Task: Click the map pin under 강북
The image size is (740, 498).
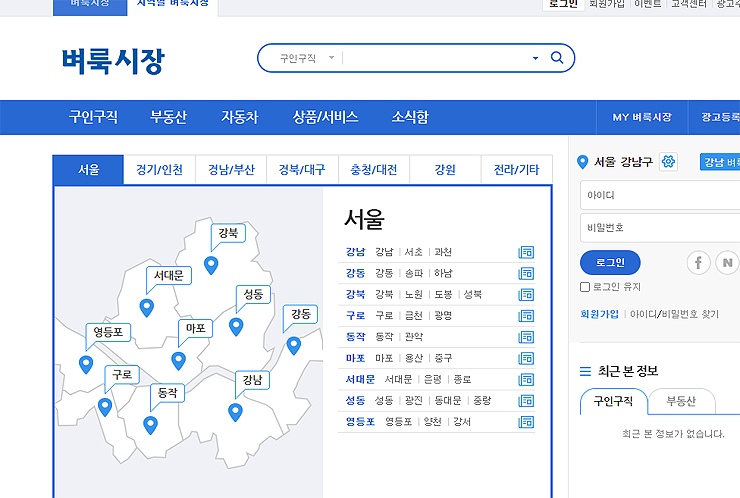Action: (x=211, y=265)
